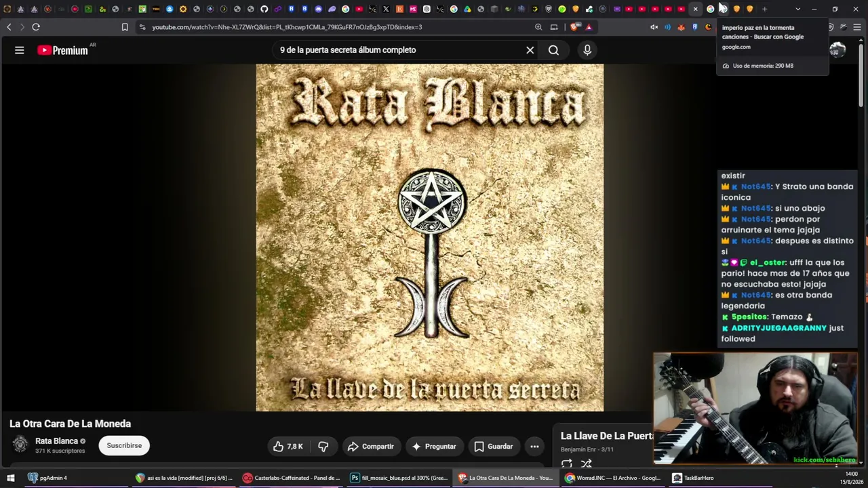Click el_oster's username in chat overlay

[x=768, y=262]
